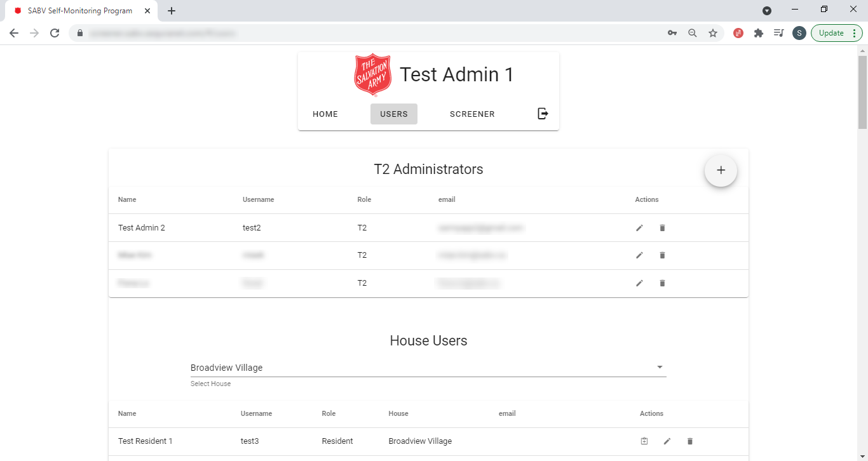The image size is (868, 461).
Task: Select the SABV Self-Monitoring Program browser tab
Action: pos(80,11)
